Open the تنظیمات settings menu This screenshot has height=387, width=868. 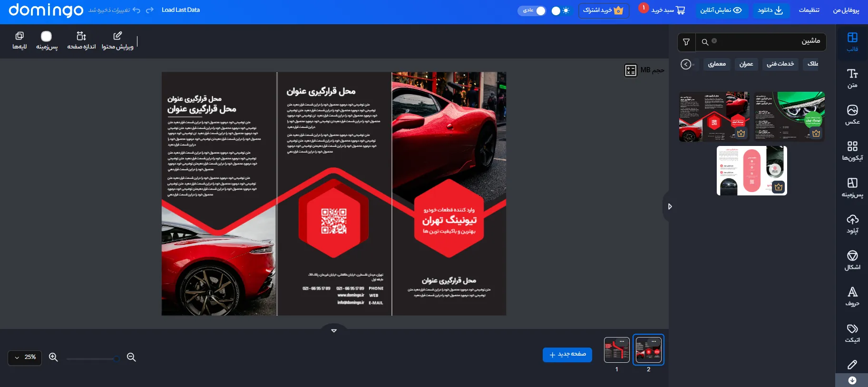click(x=809, y=10)
